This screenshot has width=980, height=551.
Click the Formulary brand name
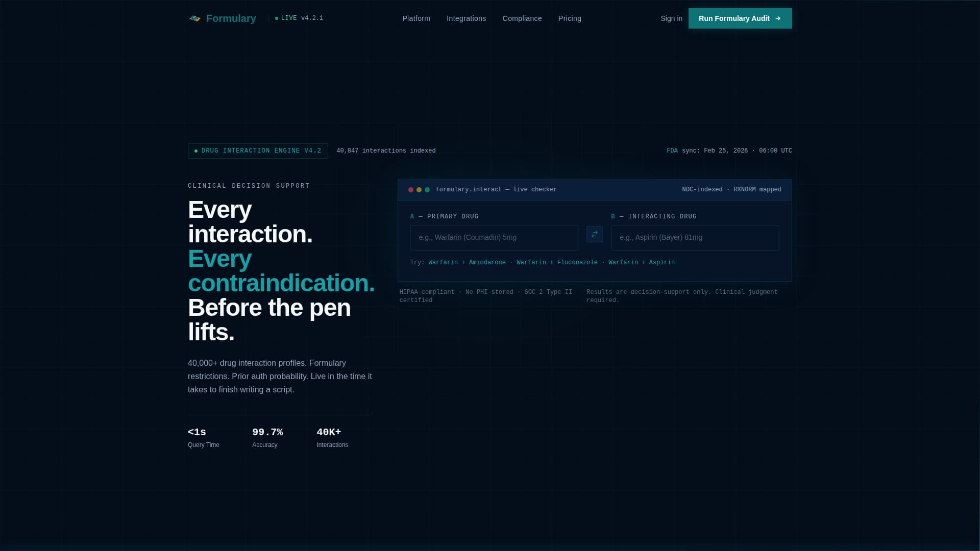click(x=231, y=18)
